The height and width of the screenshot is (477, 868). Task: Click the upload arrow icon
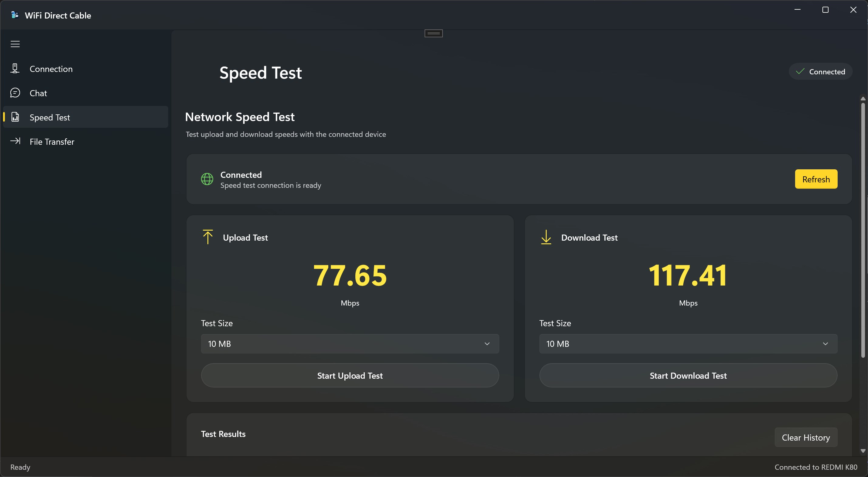207,237
